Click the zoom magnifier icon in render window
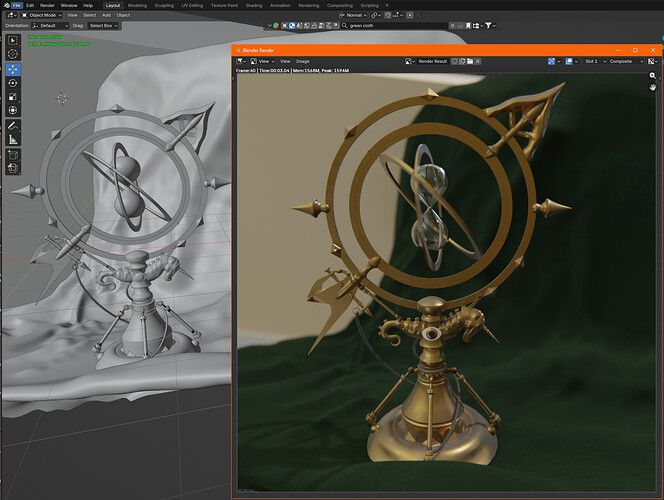Screen dimensions: 664x500 coord(653,76)
